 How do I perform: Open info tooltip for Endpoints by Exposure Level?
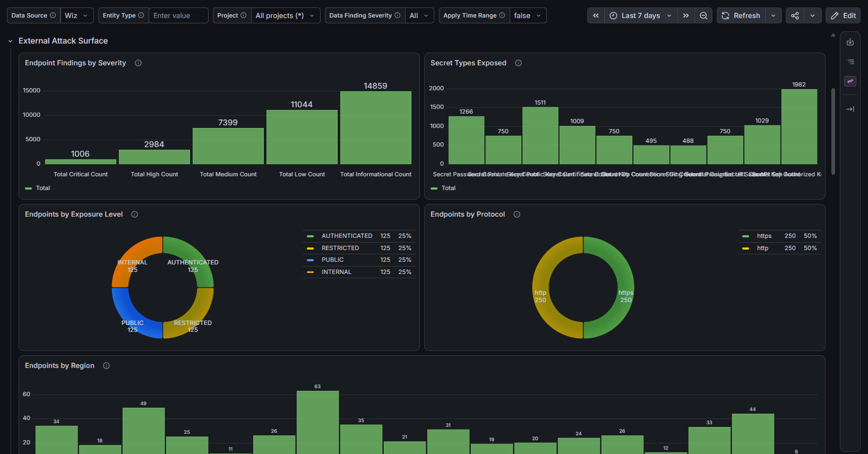(x=134, y=214)
